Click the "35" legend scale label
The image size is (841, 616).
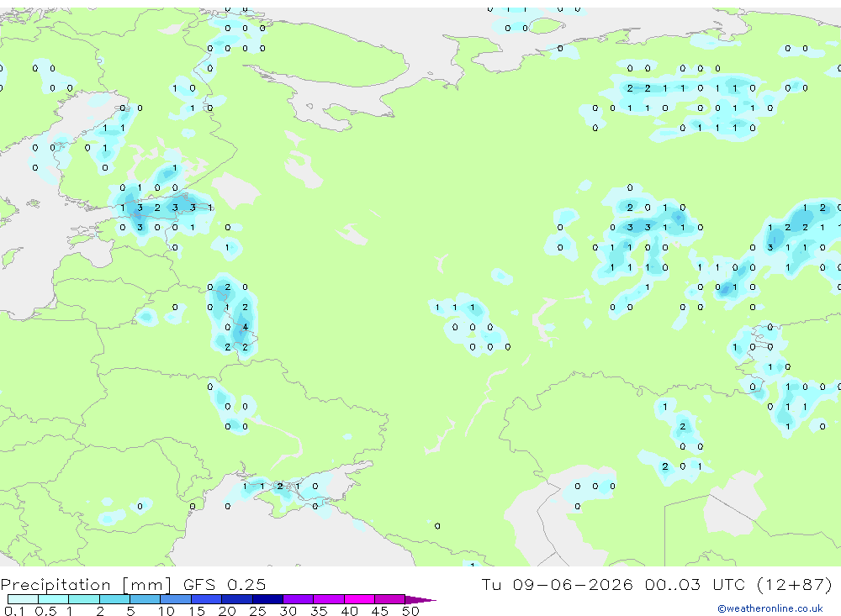tap(319, 611)
